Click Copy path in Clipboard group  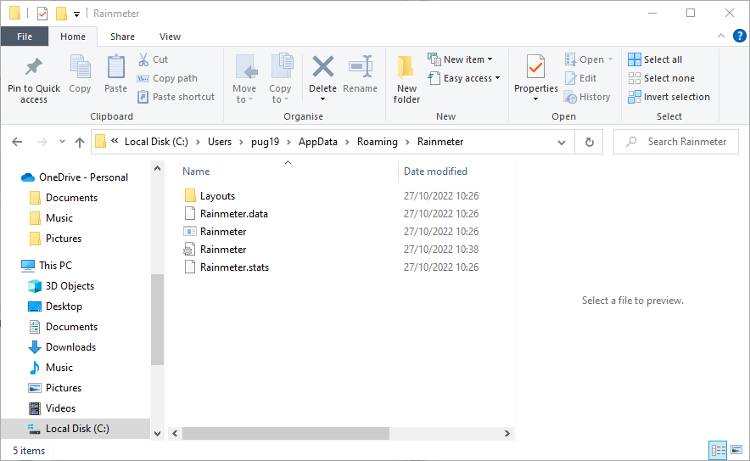(167, 78)
